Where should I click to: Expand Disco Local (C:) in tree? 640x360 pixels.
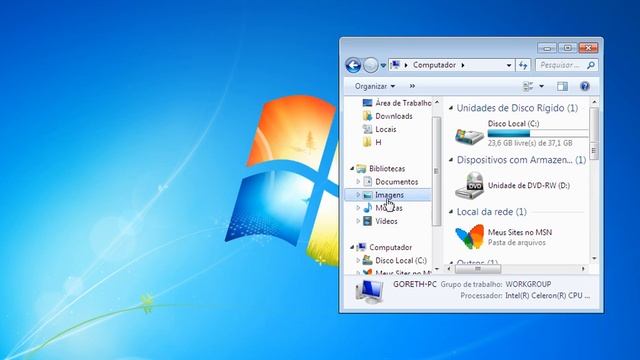click(358, 260)
